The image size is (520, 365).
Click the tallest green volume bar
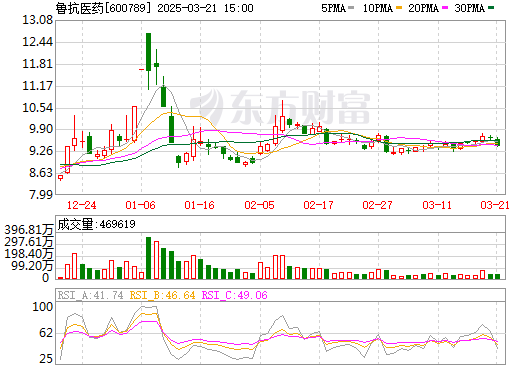pyautogui.click(x=148, y=258)
